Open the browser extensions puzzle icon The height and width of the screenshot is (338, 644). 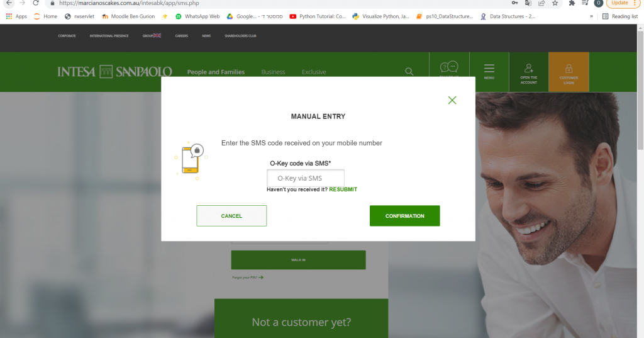click(x=572, y=3)
